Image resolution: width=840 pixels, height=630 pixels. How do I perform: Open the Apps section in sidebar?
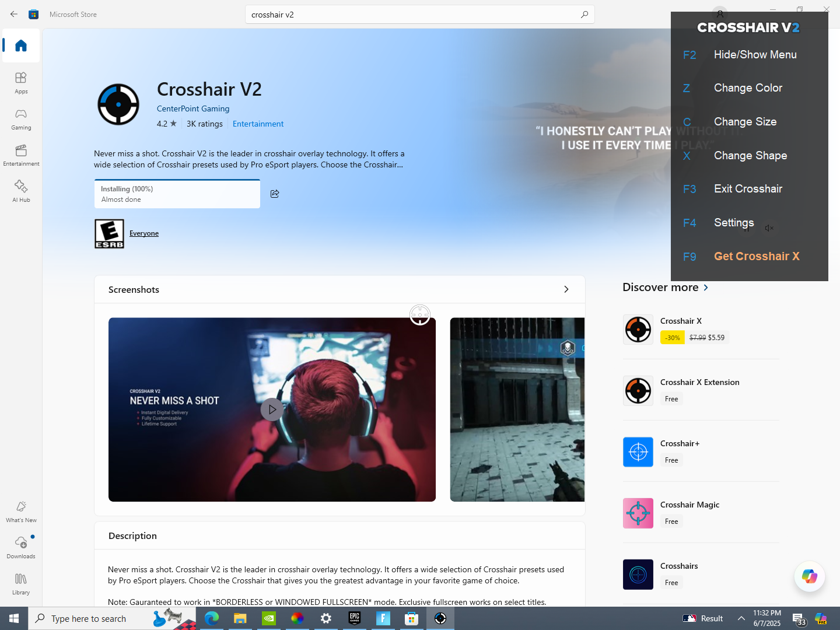21,83
